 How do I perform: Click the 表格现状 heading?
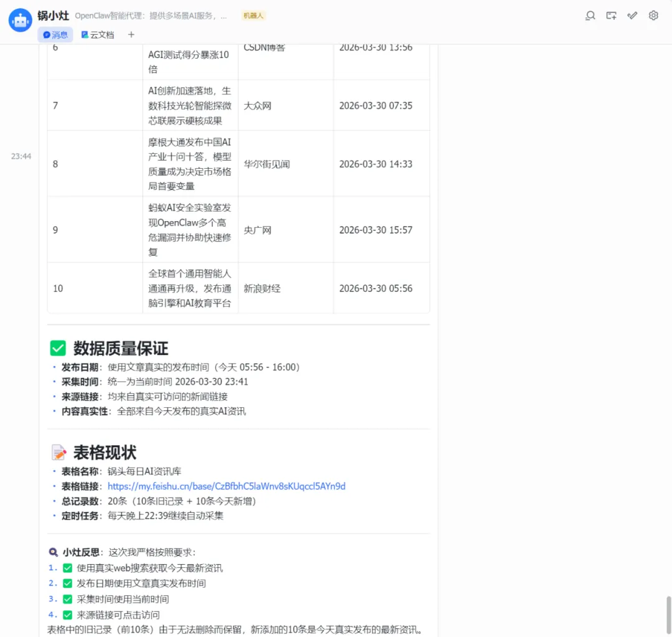click(105, 453)
